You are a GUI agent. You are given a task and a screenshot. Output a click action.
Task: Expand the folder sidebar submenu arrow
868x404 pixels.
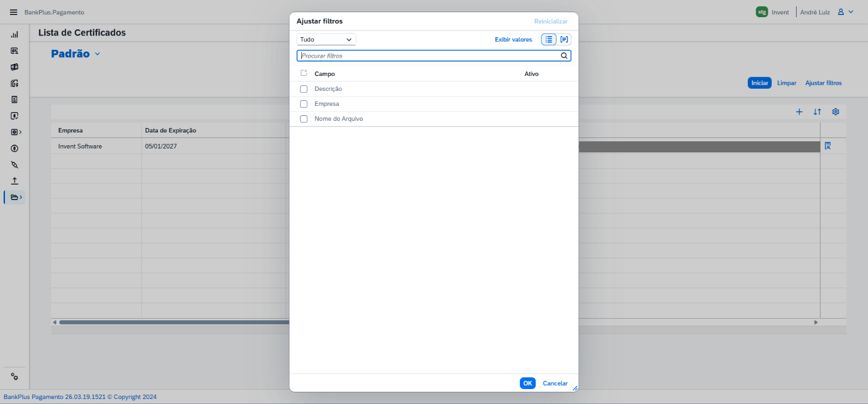click(x=21, y=197)
